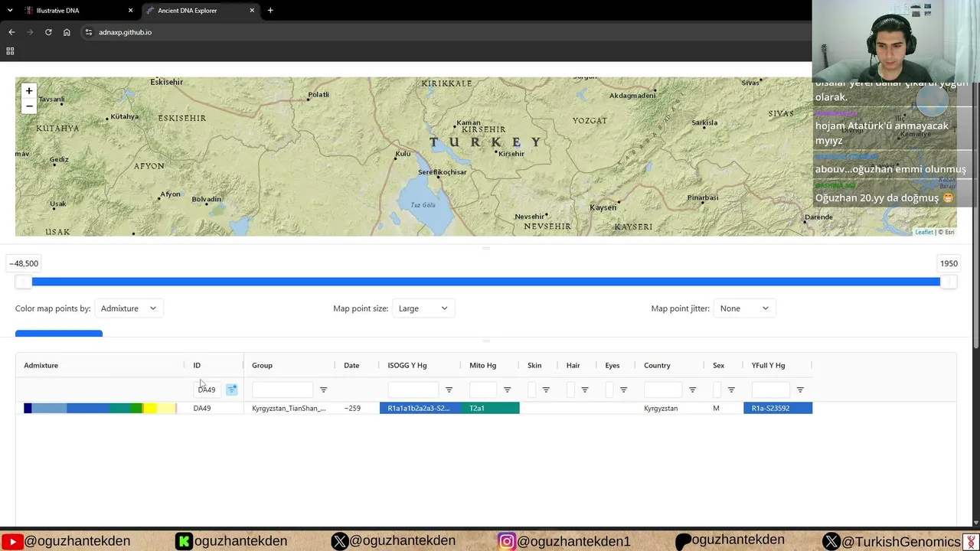Viewport: 980px width, 551px height.
Task: Open active ID column filter menu
Action: pyautogui.click(x=232, y=390)
